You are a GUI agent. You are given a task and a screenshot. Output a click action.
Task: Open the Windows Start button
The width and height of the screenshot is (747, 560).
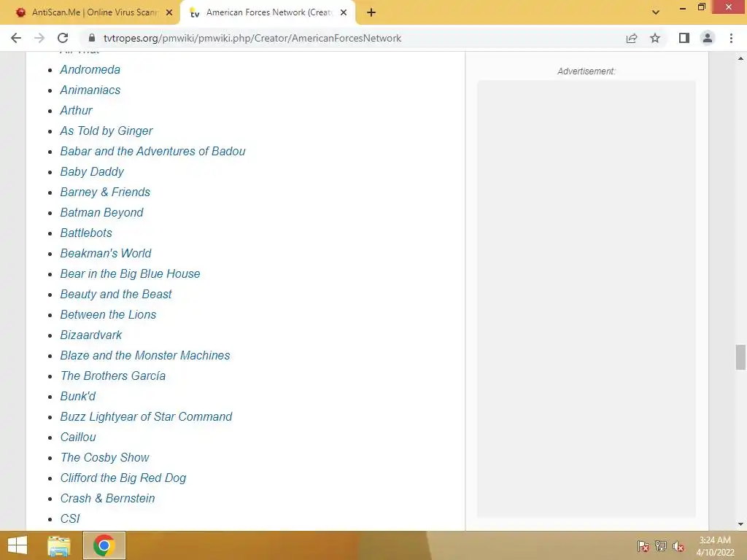(18, 545)
